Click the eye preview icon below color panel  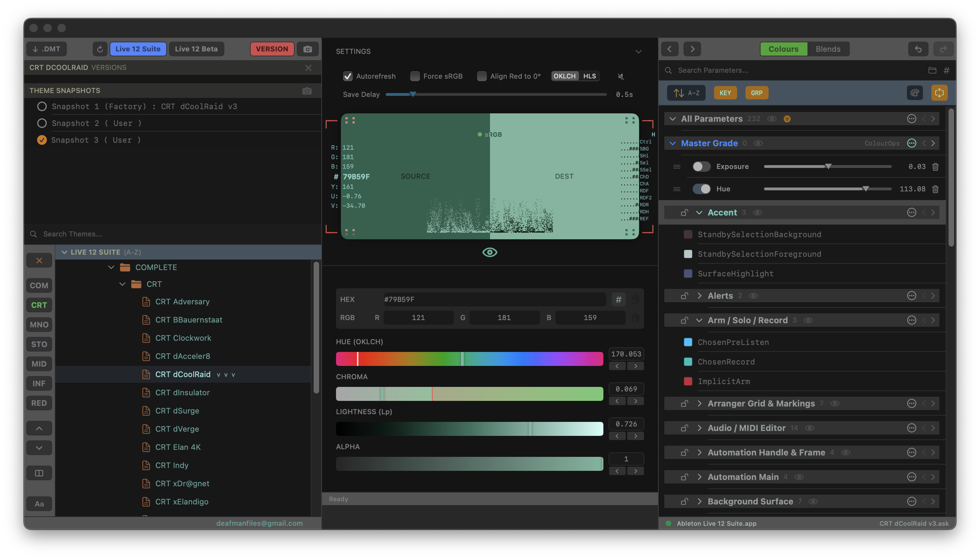[x=490, y=252]
